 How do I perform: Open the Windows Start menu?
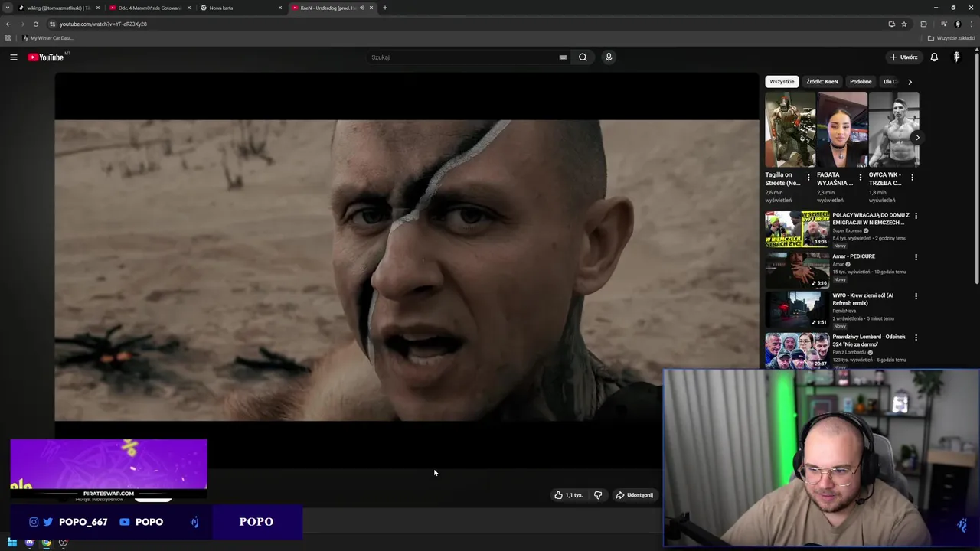click(12, 543)
